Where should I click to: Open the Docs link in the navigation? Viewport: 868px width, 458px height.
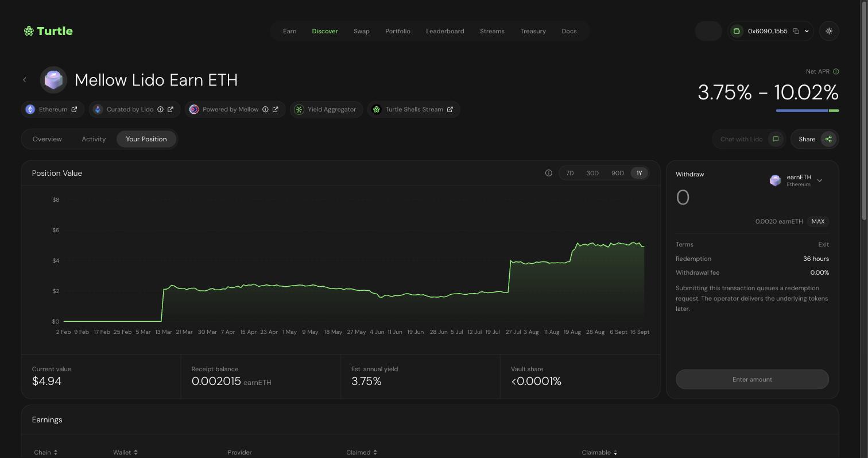(x=569, y=31)
